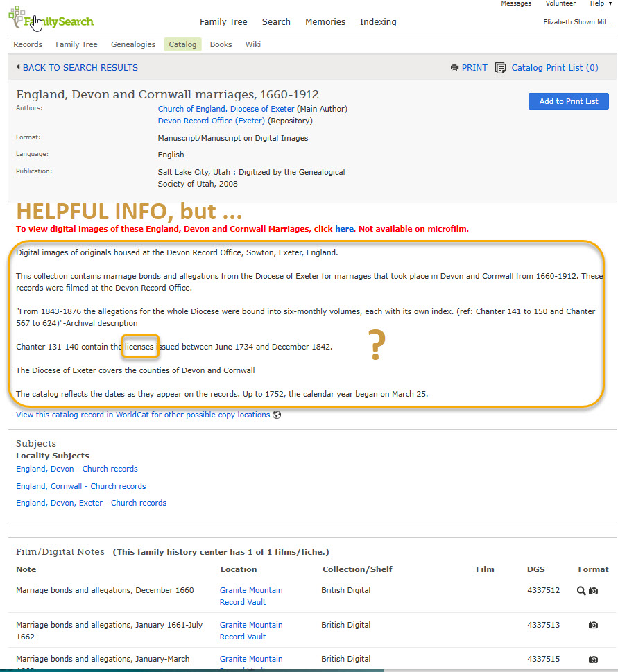Click the DGS number 4337513

point(543,625)
